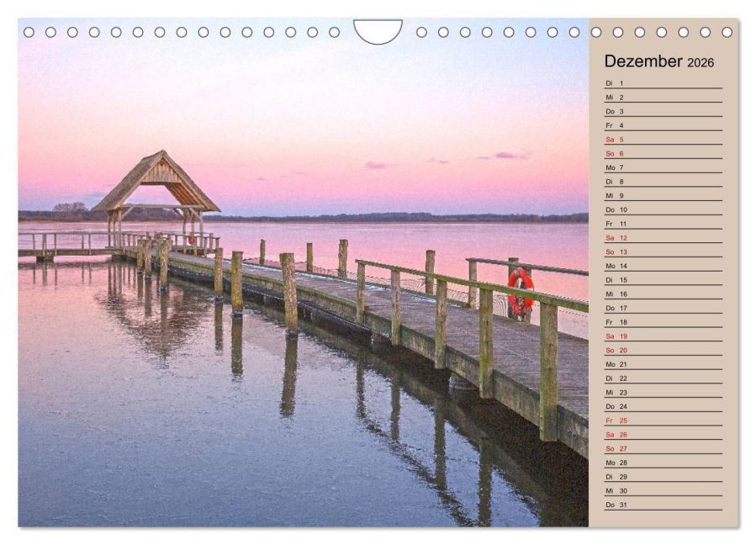
Task: Select the Mi 9 calendar row
Action: tap(663, 196)
